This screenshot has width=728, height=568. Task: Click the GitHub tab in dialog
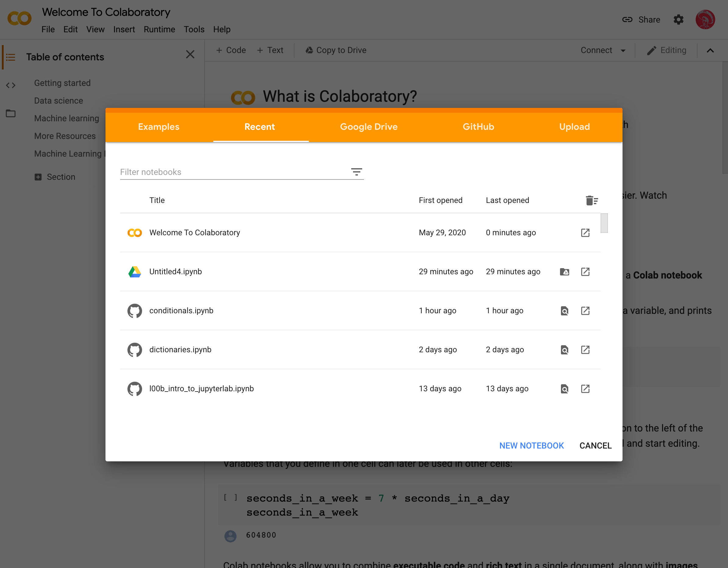tap(478, 126)
